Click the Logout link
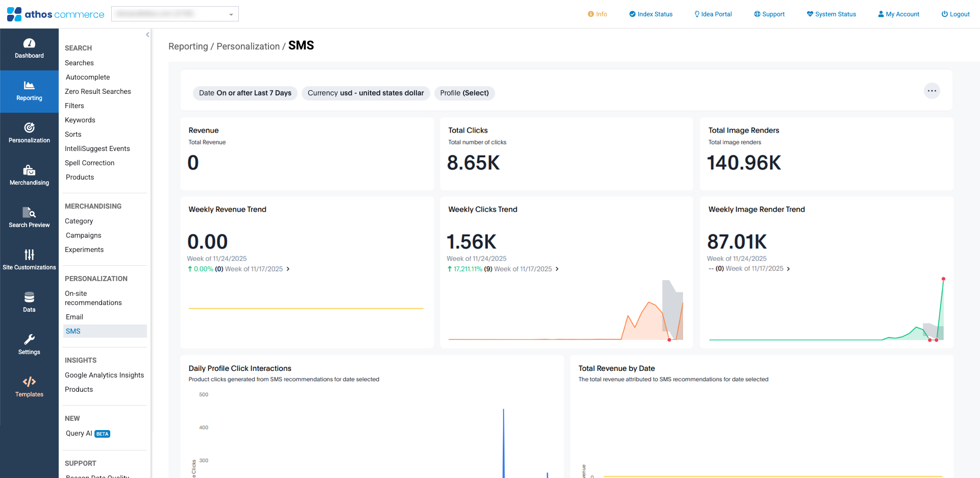Viewport: 980px width, 478px height. coord(955,14)
